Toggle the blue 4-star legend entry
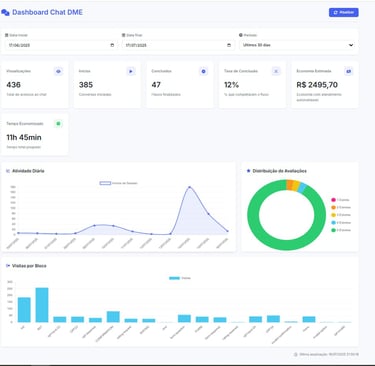This screenshot has width=375, height=366. (341, 223)
